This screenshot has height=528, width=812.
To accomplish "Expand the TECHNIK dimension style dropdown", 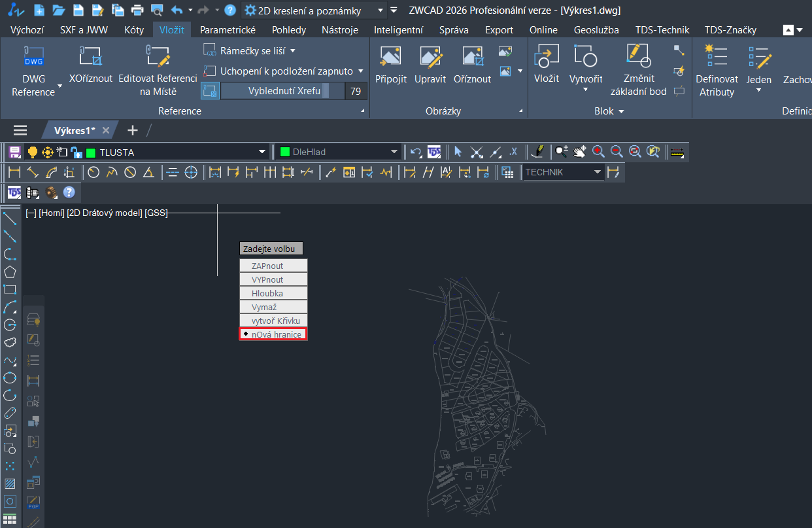I will pos(597,172).
